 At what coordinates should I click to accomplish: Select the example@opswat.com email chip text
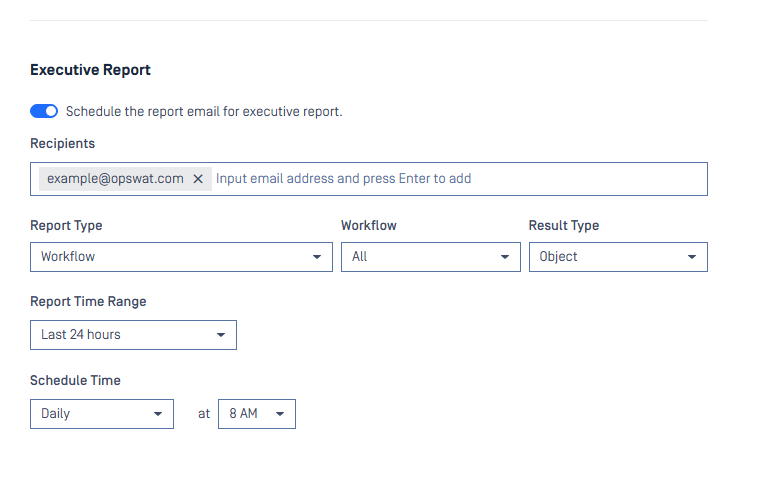click(x=112, y=179)
